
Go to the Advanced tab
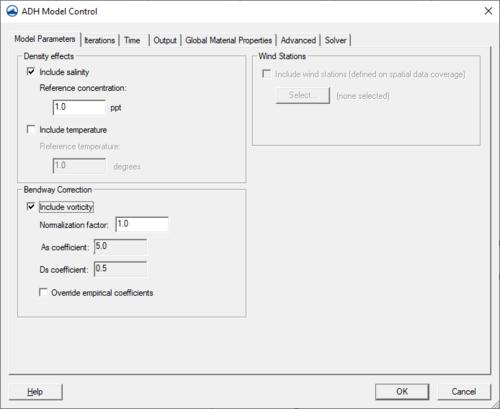[298, 40]
